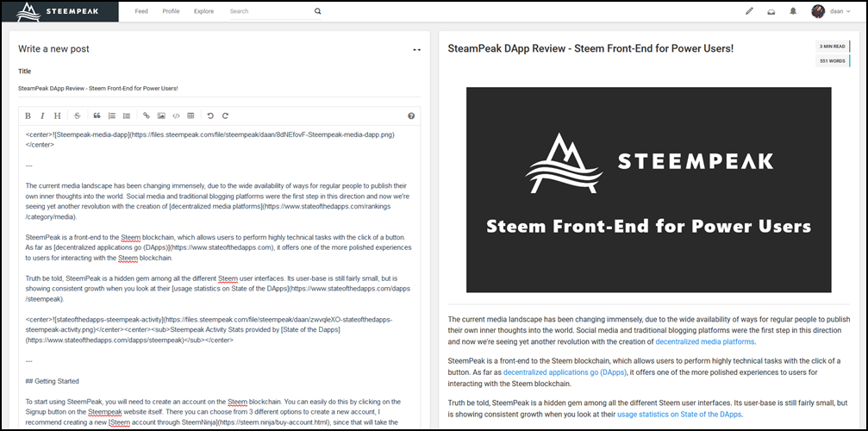Open usage statistics on State of the DApps link

point(680,414)
